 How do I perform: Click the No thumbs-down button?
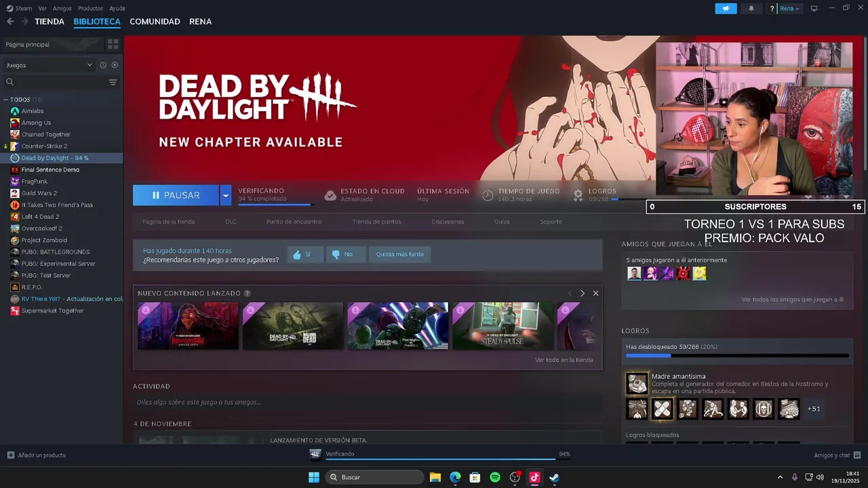(x=346, y=254)
